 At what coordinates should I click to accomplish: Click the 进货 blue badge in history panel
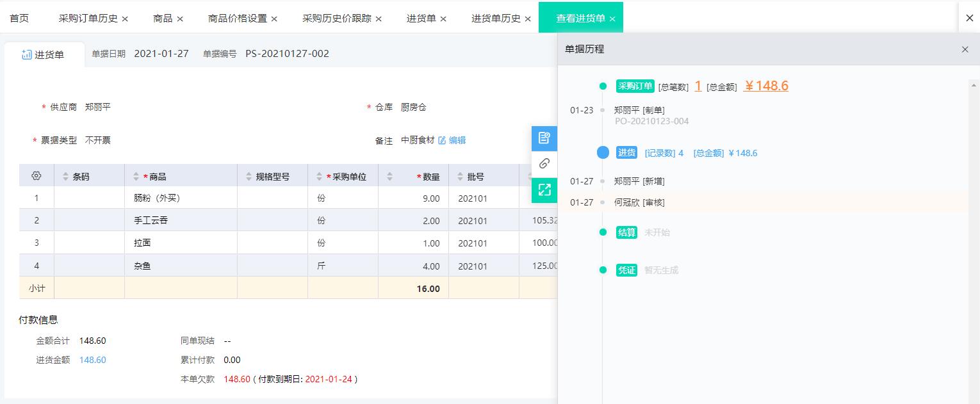(626, 152)
